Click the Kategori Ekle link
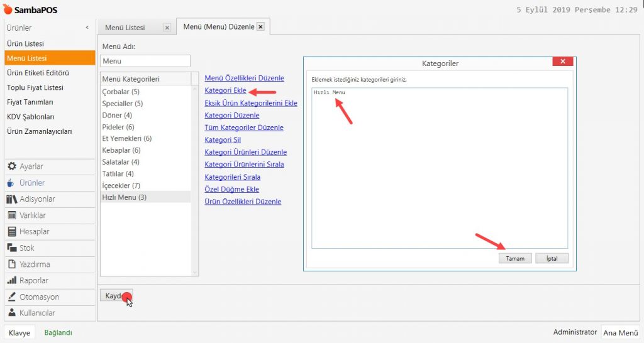Viewport: 644px width, 343px height. 225,90
